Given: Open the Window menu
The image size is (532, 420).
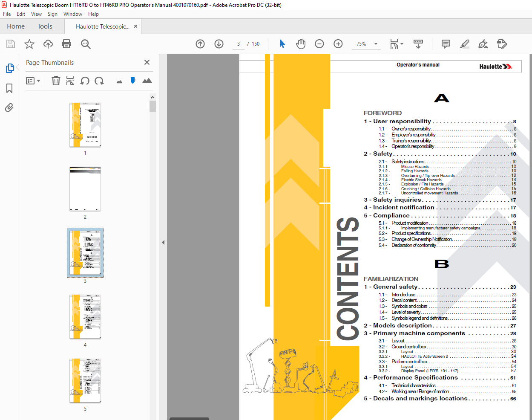Looking at the screenshot, I should [73, 14].
